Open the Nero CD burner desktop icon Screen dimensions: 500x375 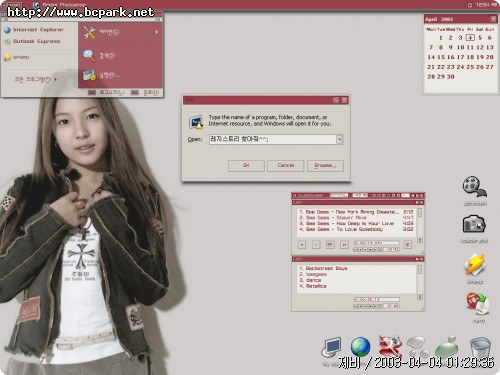pos(478,304)
